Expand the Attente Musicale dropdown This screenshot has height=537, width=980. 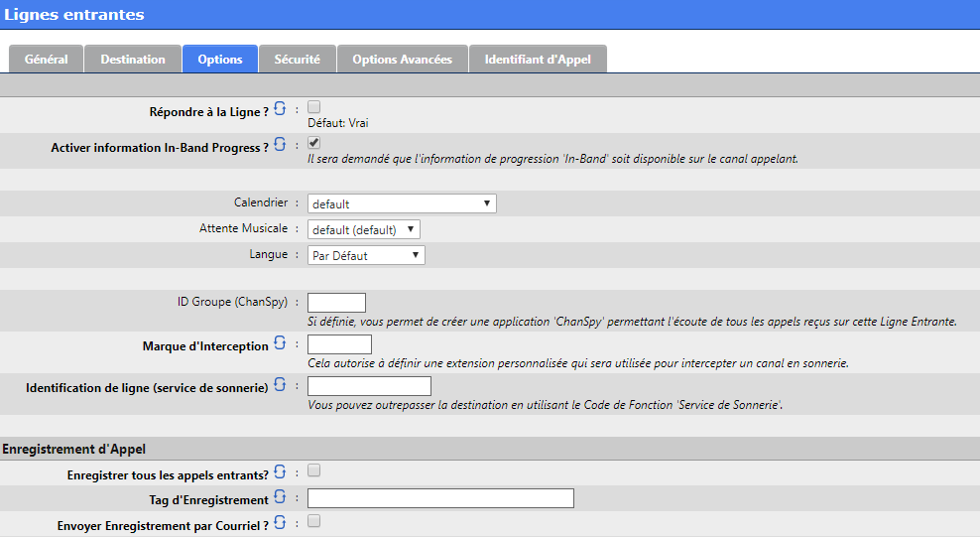(x=364, y=229)
